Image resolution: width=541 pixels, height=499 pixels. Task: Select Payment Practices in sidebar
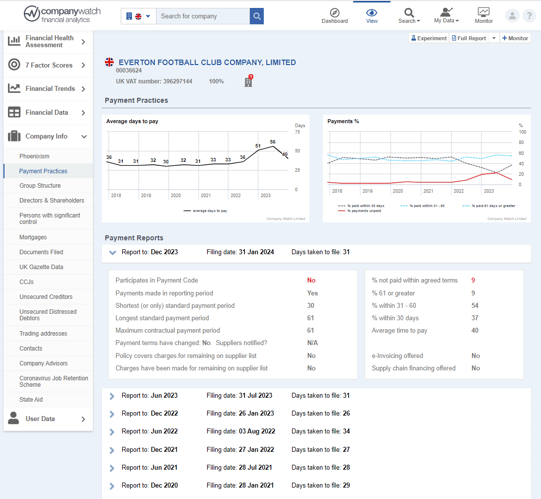[x=43, y=171]
